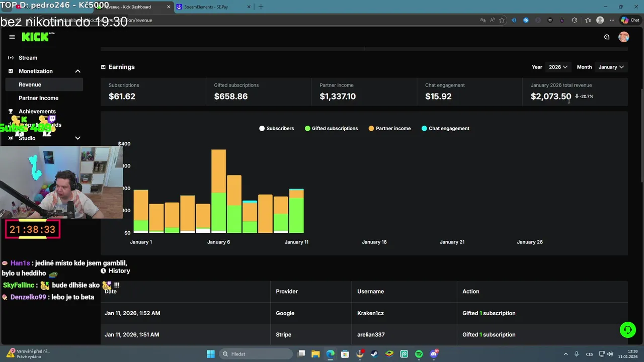
Task: Open the green support chat bubble
Action: (628, 330)
